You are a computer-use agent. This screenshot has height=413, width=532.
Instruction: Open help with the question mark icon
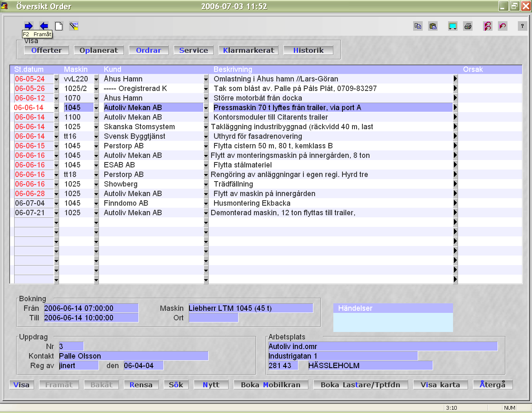pyautogui.click(x=522, y=26)
